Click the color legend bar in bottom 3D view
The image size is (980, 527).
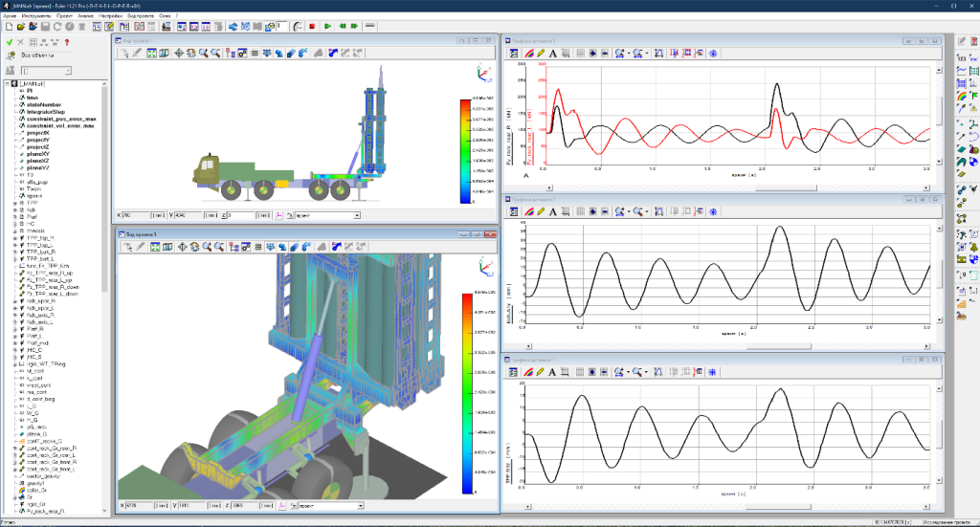(x=467, y=393)
